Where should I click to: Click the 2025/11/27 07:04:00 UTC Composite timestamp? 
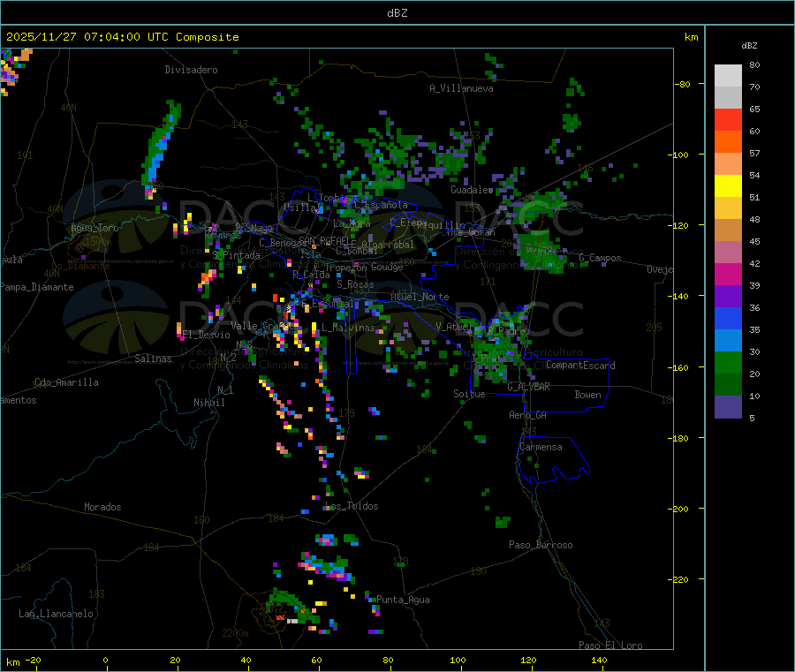pyautogui.click(x=122, y=37)
